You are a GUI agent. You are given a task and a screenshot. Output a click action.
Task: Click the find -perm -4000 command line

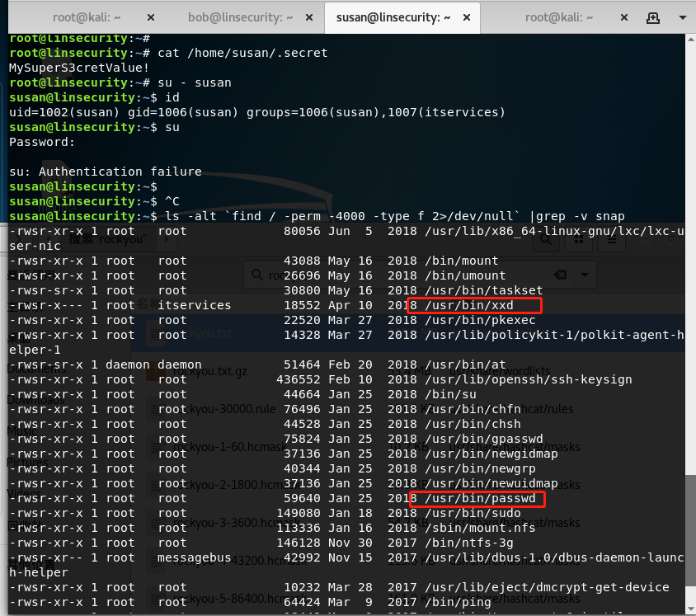tap(395, 217)
